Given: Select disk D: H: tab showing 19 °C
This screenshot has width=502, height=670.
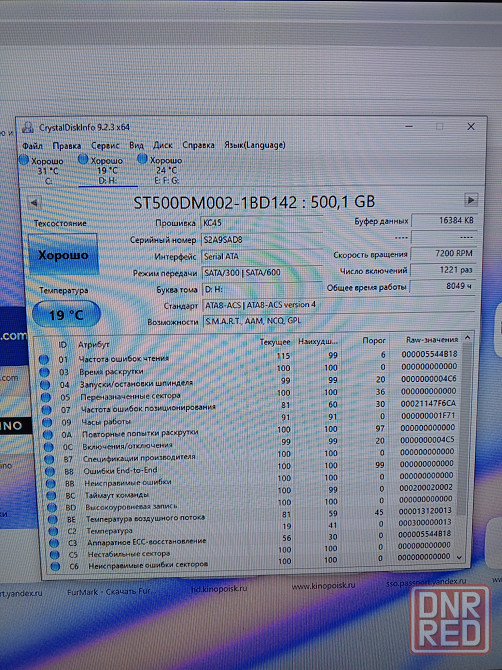Looking at the screenshot, I should click(108, 170).
